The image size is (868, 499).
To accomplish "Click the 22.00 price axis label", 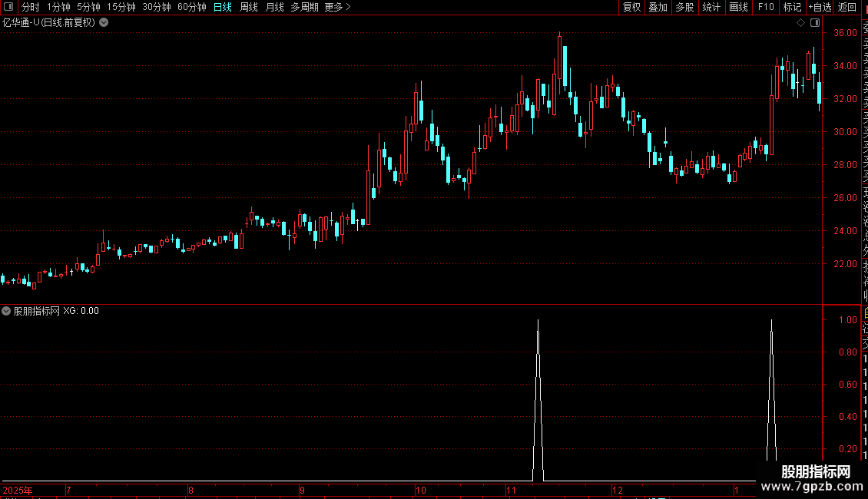I will tap(845, 264).
